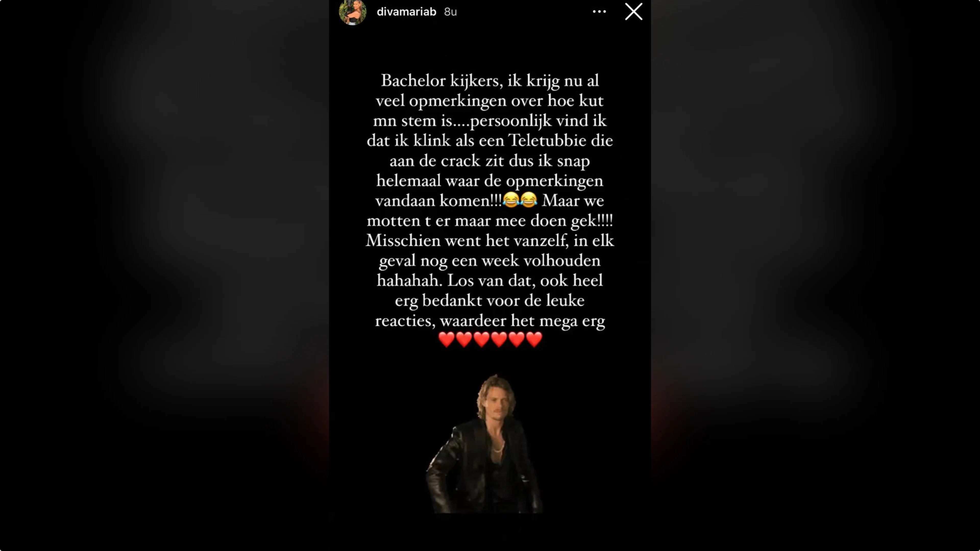Click the second laughing-crying emoji
The image size is (980, 551).
pos(529,200)
